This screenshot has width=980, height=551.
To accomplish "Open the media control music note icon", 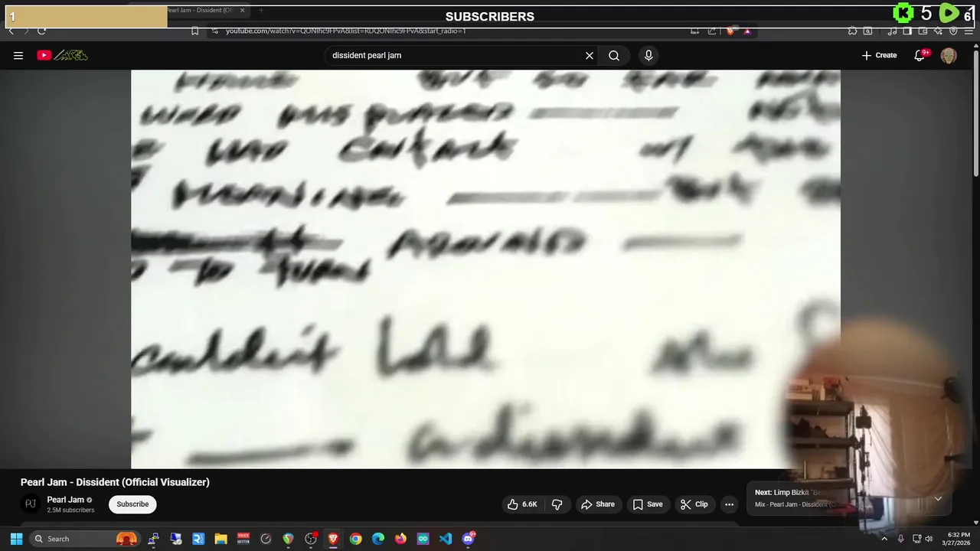I will (893, 31).
